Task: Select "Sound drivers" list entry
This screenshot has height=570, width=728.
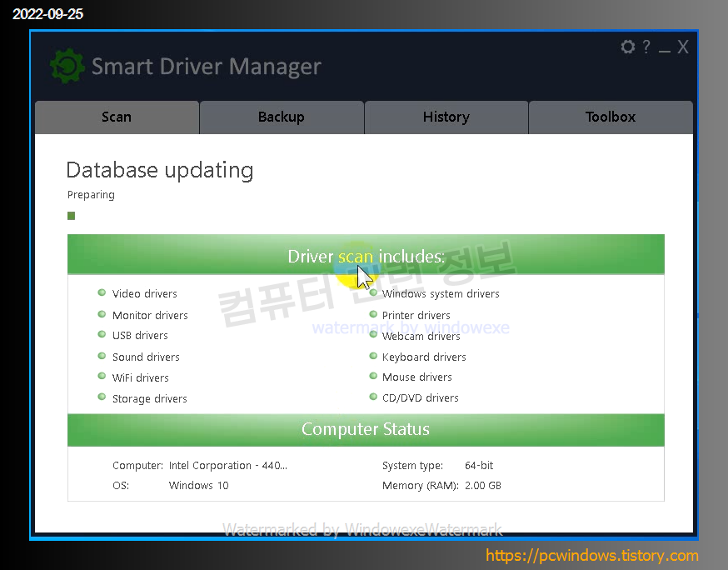Action: point(146,357)
